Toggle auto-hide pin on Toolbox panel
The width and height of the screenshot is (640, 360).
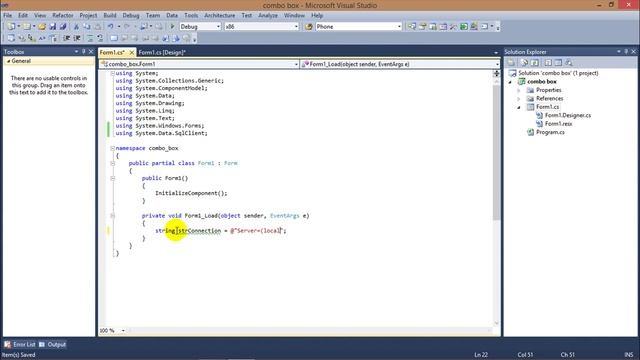click(x=84, y=51)
